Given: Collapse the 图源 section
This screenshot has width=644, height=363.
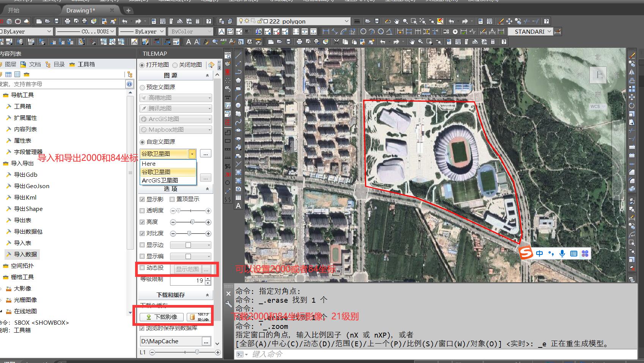Looking at the screenshot, I should [207, 75].
